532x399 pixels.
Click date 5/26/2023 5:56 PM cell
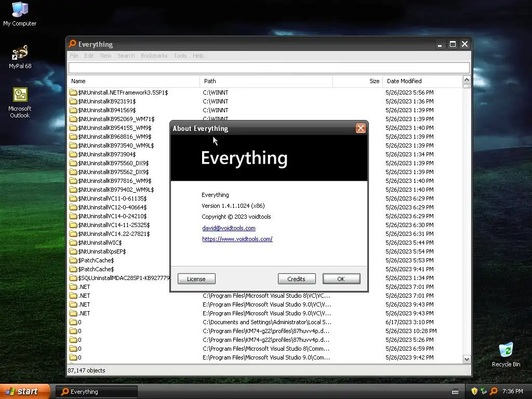409,92
